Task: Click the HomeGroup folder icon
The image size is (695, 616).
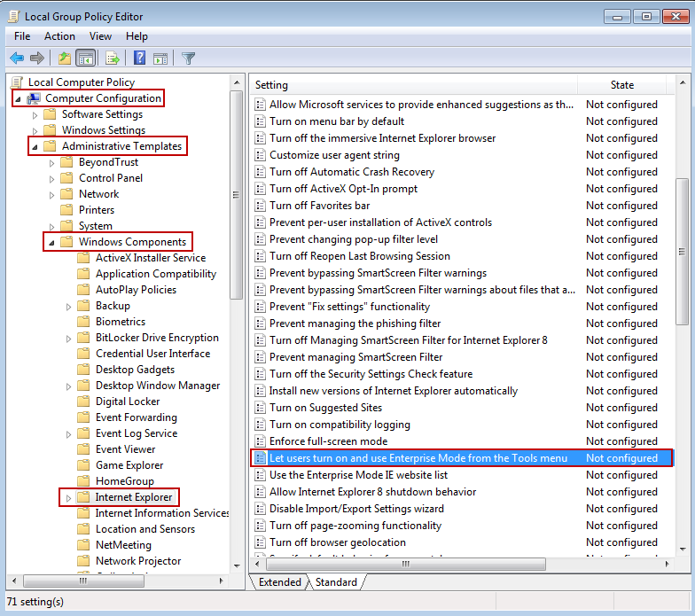Action: [83, 481]
